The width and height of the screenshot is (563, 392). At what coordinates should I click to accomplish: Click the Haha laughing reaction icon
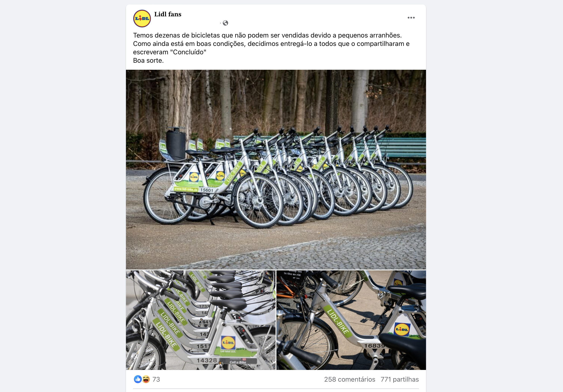tap(146, 379)
